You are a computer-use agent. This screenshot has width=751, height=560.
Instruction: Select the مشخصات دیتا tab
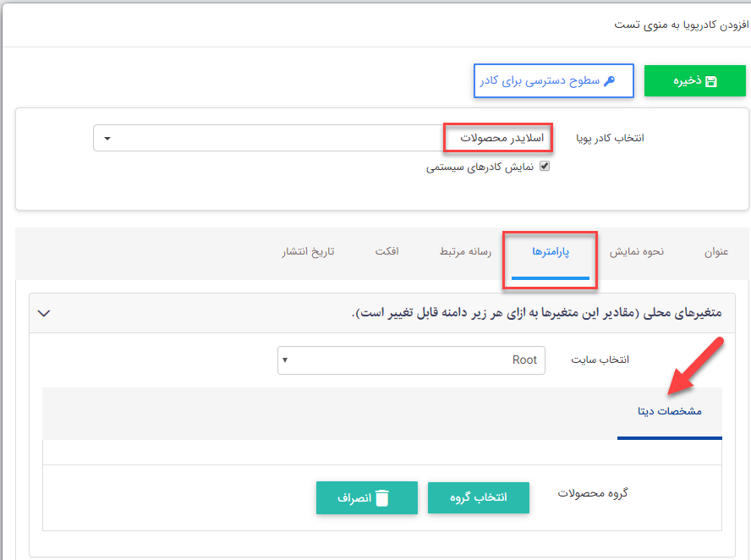[x=669, y=414]
